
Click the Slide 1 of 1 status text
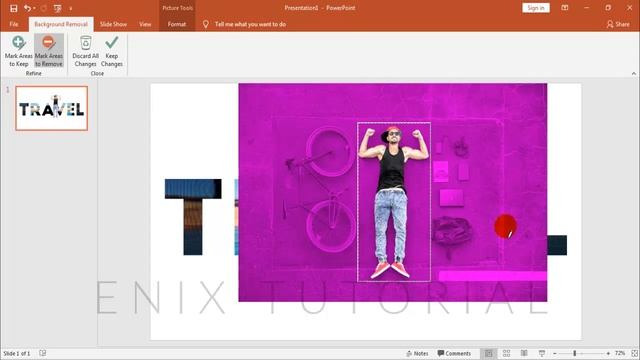17,353
